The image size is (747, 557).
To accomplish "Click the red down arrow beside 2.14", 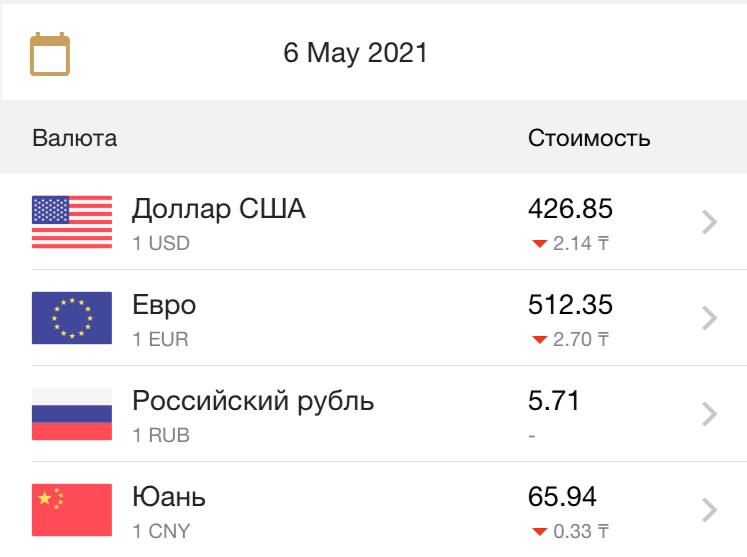I will [539, 244].
